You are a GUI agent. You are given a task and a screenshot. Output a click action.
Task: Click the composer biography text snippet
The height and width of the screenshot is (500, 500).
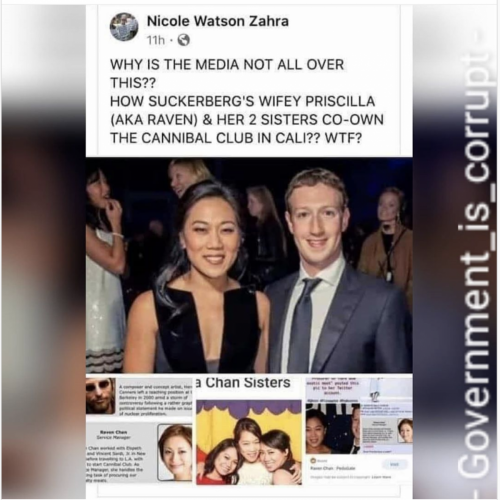(x=156, y=400)
